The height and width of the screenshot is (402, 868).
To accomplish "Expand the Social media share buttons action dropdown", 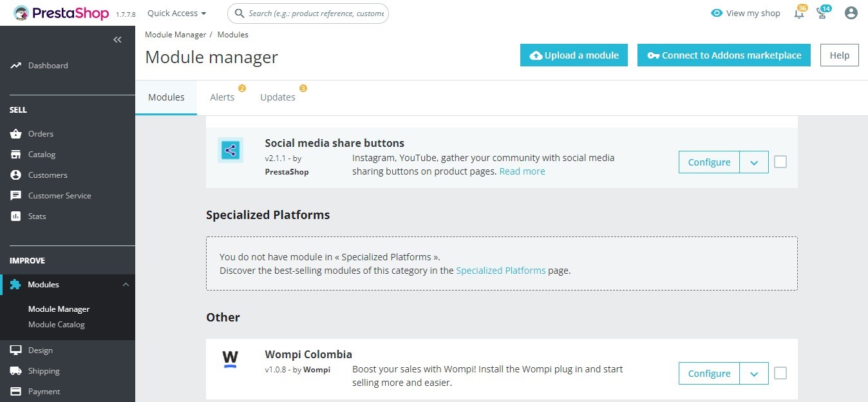I will (753, 162).
